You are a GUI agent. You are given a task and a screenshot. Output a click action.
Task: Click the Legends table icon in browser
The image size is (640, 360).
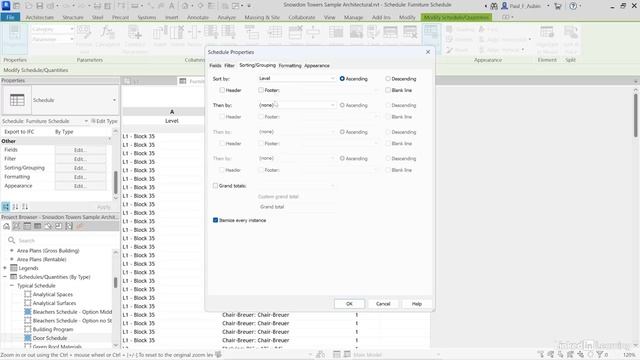click(13, 268)
